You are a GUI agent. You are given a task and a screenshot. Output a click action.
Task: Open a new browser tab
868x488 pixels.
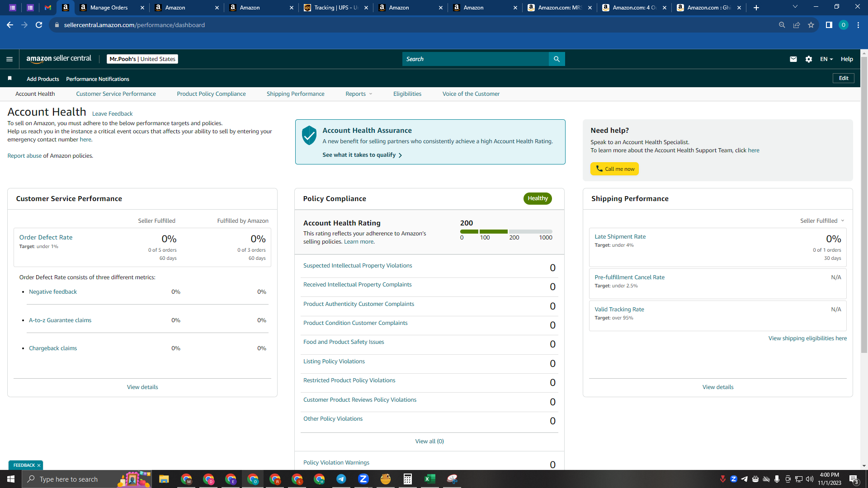click(756, 8)
